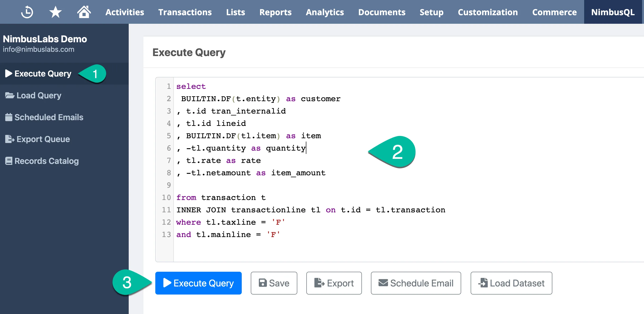Click 'and tl.mainline' on line 13
Viewport: 644px width, 314px height.
click(213, 234)
